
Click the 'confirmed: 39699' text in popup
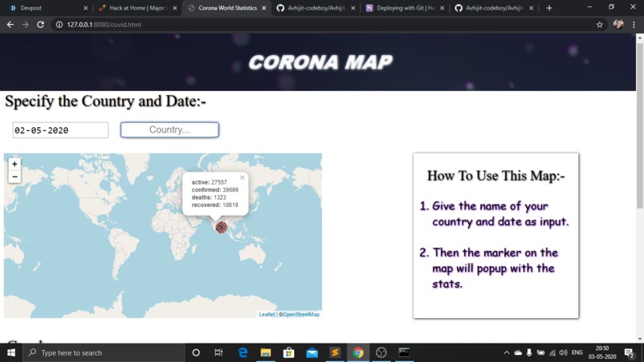point(215,190)
